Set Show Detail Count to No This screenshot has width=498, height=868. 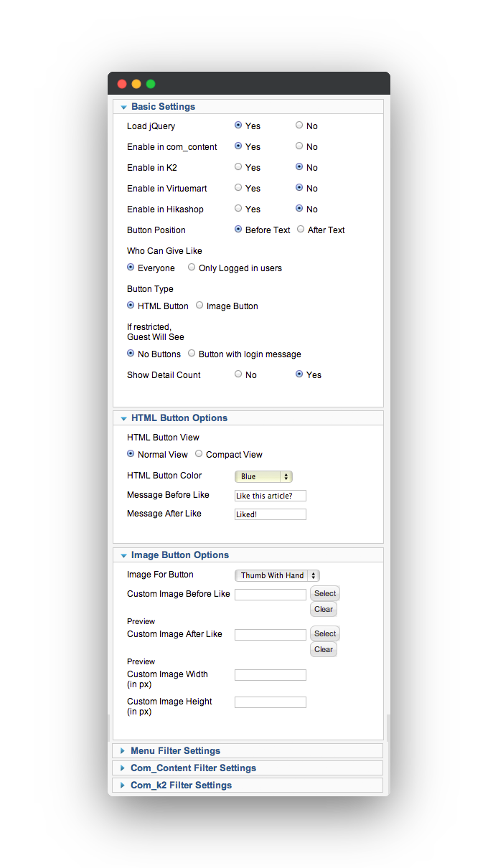(238, 374)
